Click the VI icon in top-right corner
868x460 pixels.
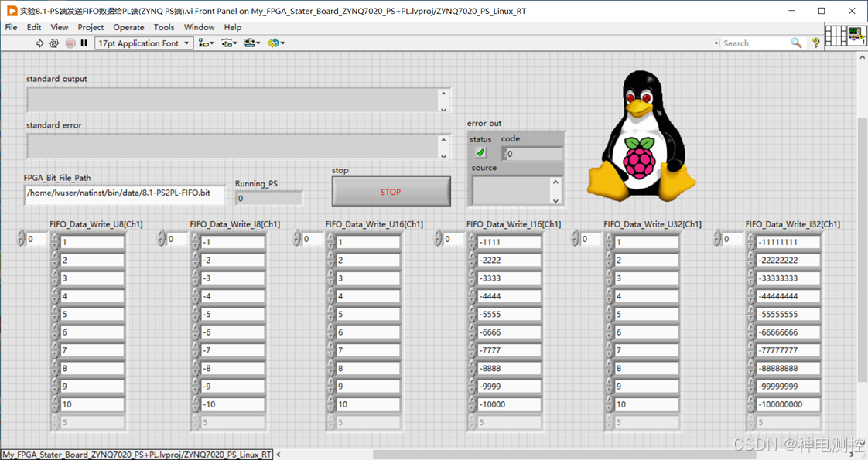(x=856, y=36)
